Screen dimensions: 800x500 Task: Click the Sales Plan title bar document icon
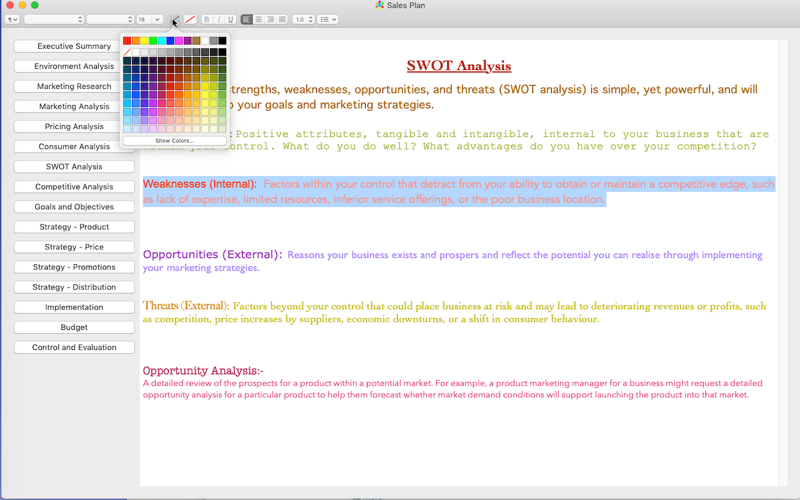(379, 5)
